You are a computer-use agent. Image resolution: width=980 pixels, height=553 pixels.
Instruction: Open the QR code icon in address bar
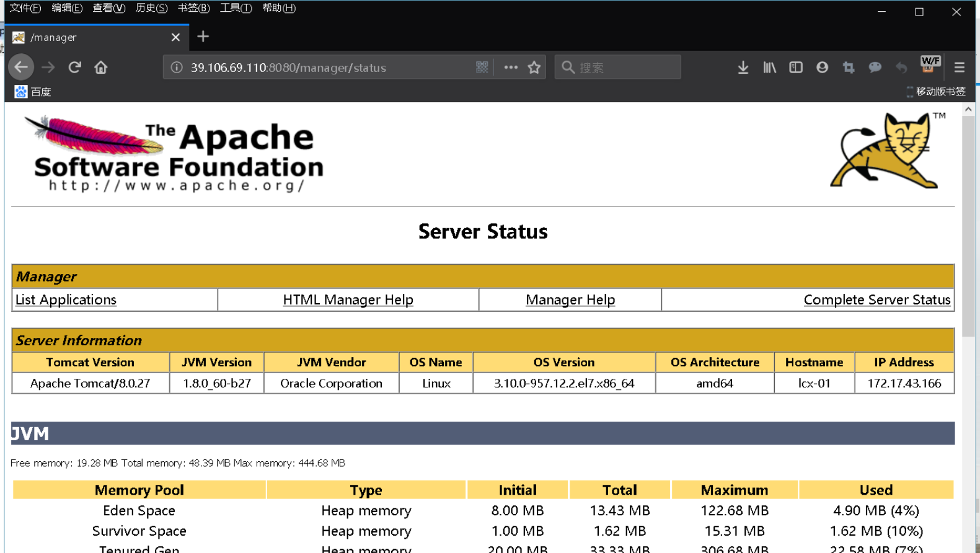482,67
